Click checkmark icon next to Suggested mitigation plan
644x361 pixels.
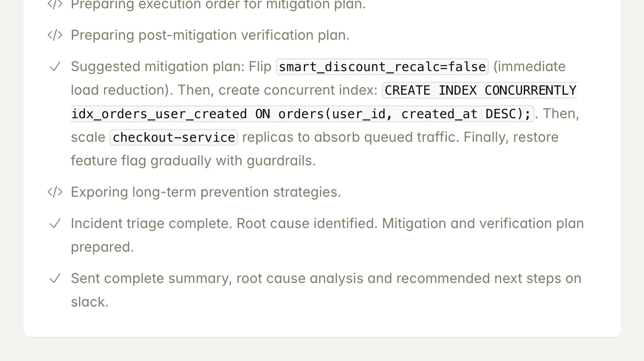tap(54, 67)
